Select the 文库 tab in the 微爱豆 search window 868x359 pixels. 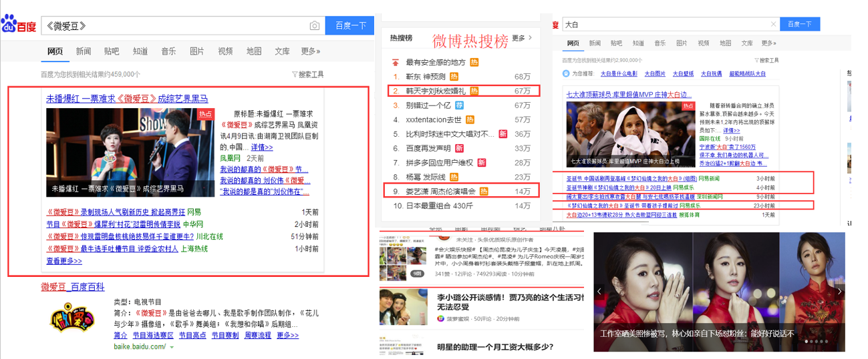tap(282, 51)
